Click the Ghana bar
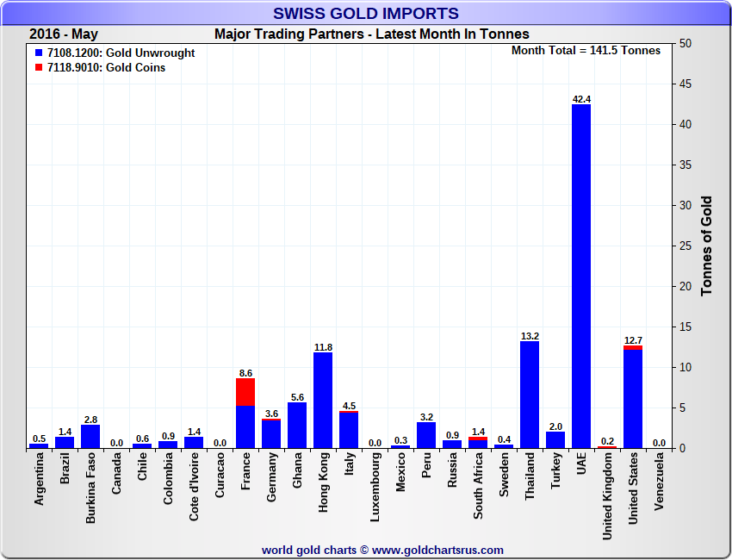The height and width of the screenshot is (560, 732). (297, 426)
